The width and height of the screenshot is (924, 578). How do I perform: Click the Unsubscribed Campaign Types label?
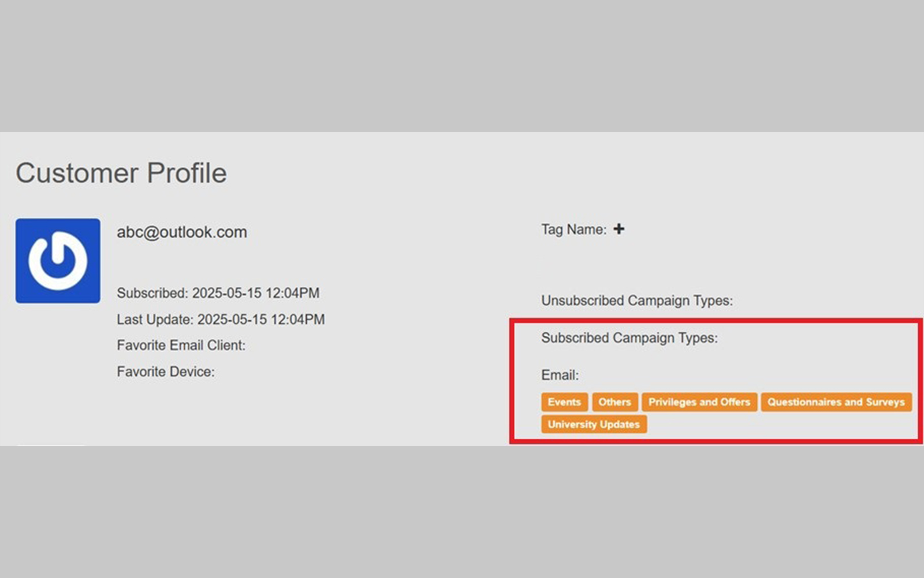[x=636, y=301]
